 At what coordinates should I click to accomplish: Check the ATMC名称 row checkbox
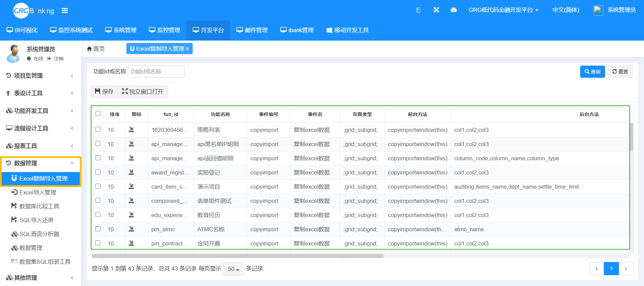[x=98, y=229]
